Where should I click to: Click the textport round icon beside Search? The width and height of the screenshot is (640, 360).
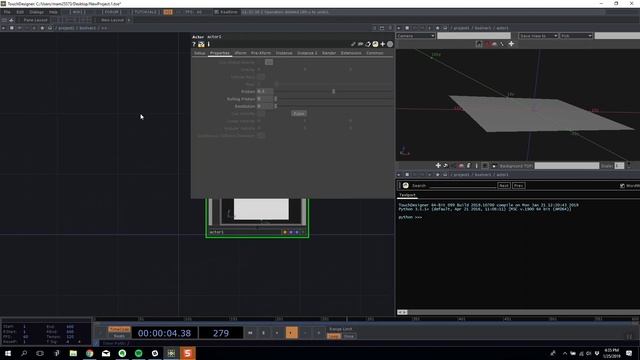(x=406, y=185)
